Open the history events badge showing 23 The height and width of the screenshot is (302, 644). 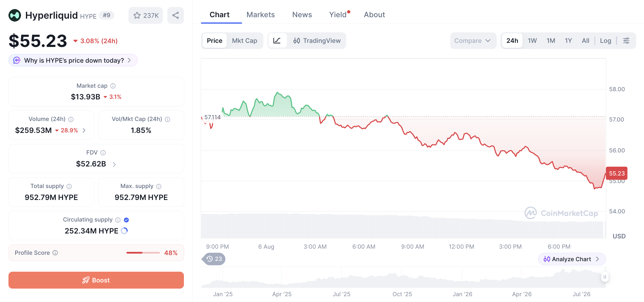215,259
